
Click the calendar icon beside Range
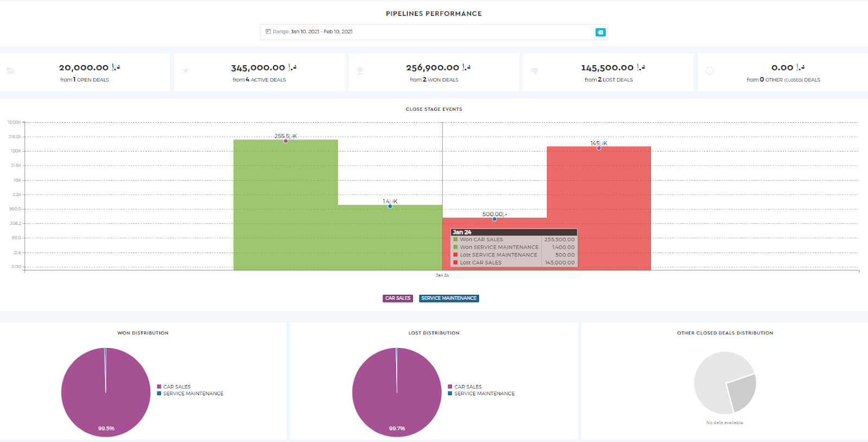click(x=268, y=31)
